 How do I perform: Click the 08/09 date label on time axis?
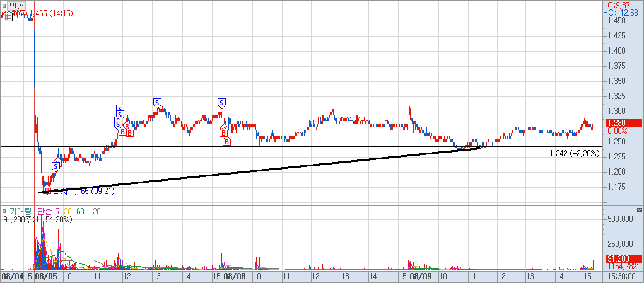click(422, 276)
